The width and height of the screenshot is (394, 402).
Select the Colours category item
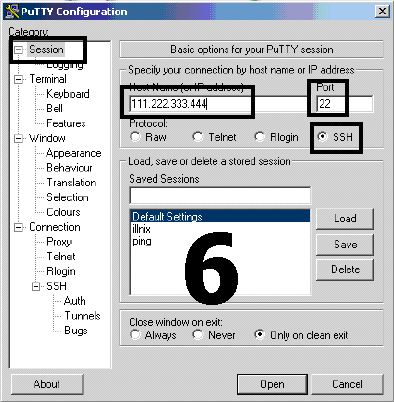point(63,212)
